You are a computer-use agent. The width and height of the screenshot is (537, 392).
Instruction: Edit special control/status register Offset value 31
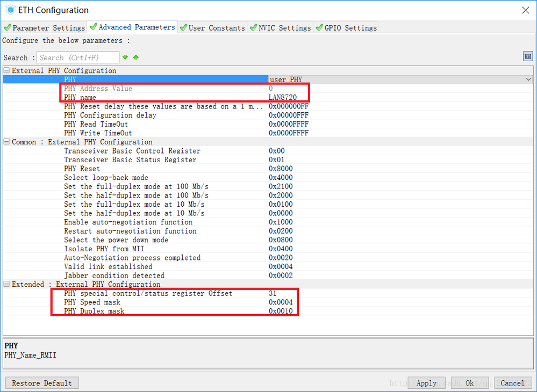[273, 293]
